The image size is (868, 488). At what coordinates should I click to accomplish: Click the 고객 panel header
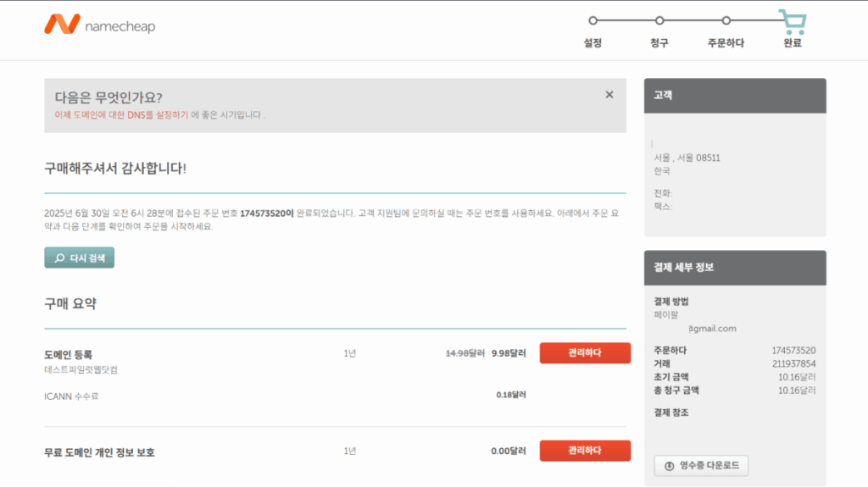(734, 95)
